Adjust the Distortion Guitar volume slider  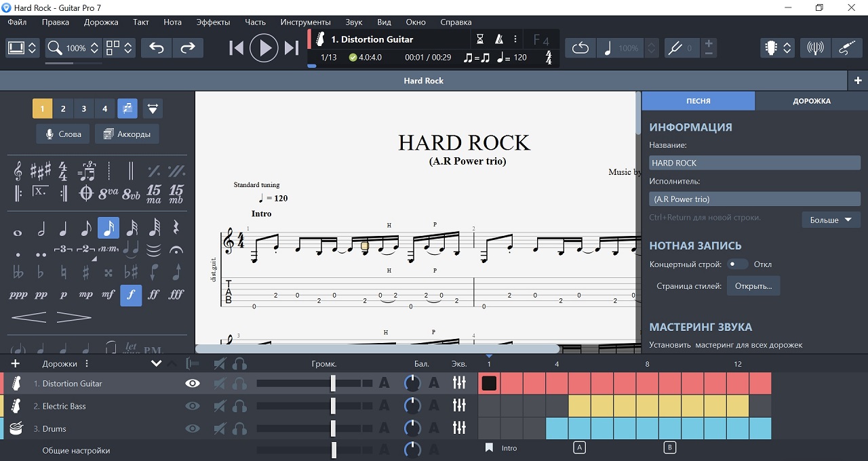coord(333,383)
